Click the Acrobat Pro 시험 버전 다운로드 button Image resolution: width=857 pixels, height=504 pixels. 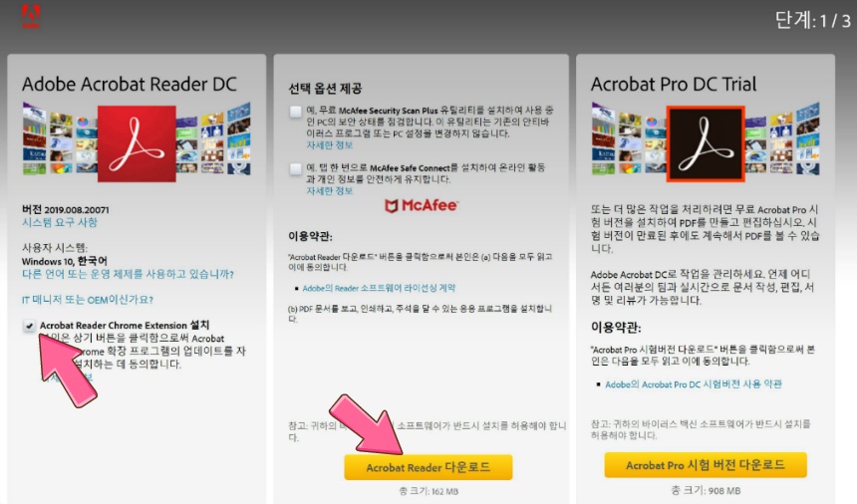tap(706, 465)
